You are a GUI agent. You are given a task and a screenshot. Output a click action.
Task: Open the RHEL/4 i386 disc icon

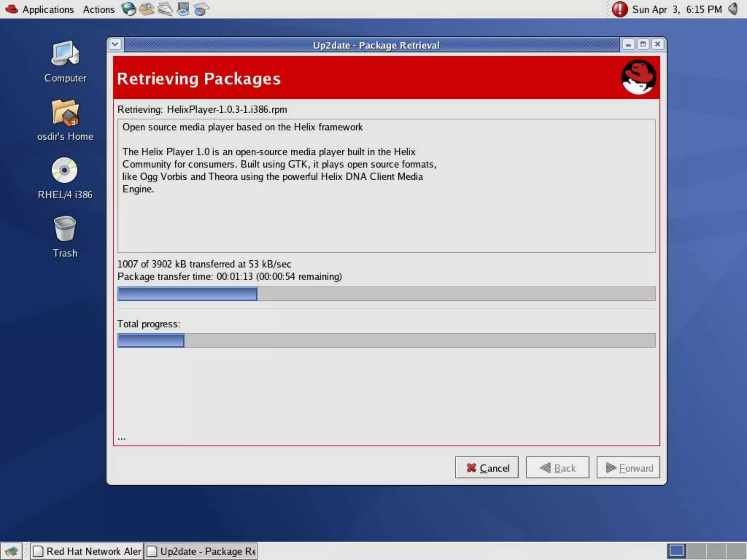coord(65,171)
